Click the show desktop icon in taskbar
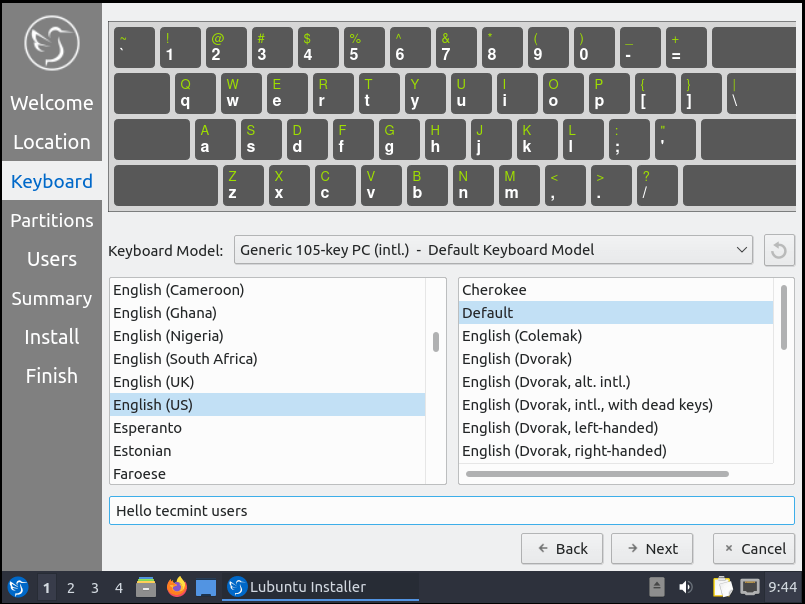This screenshot has height=604, width=805. click(x=206, y=588)
